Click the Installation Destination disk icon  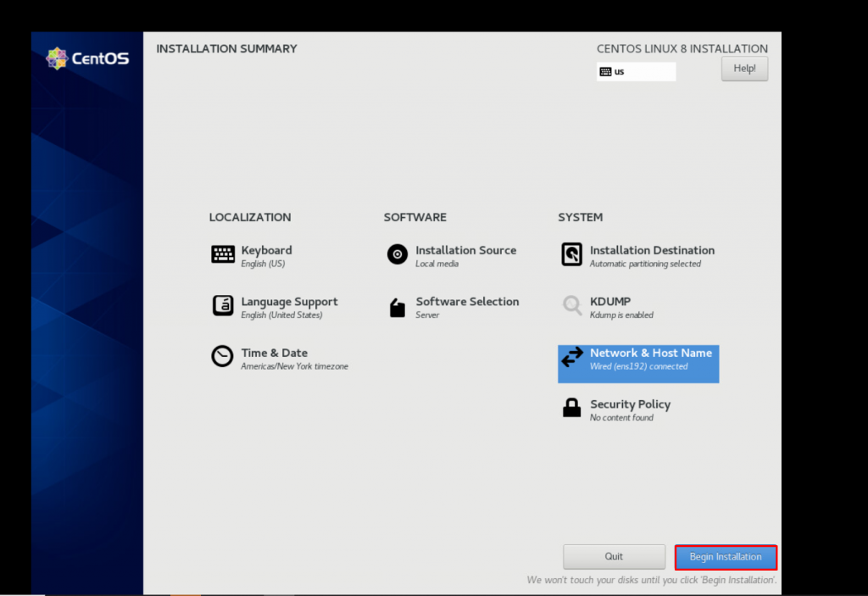tap(572, 254)
